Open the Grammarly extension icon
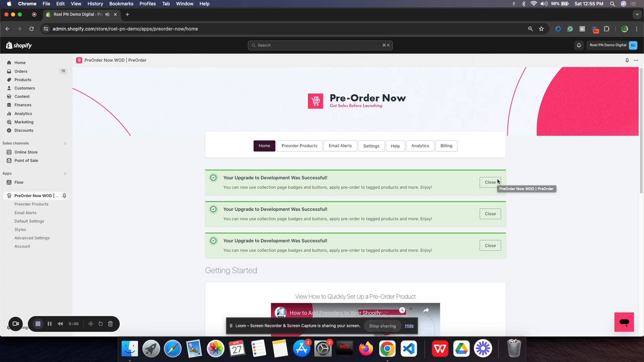 [570, 29]
